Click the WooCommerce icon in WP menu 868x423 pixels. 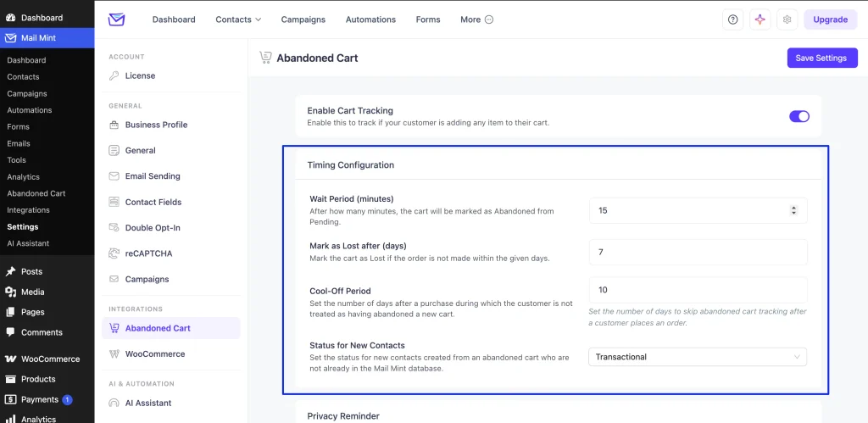10,359
